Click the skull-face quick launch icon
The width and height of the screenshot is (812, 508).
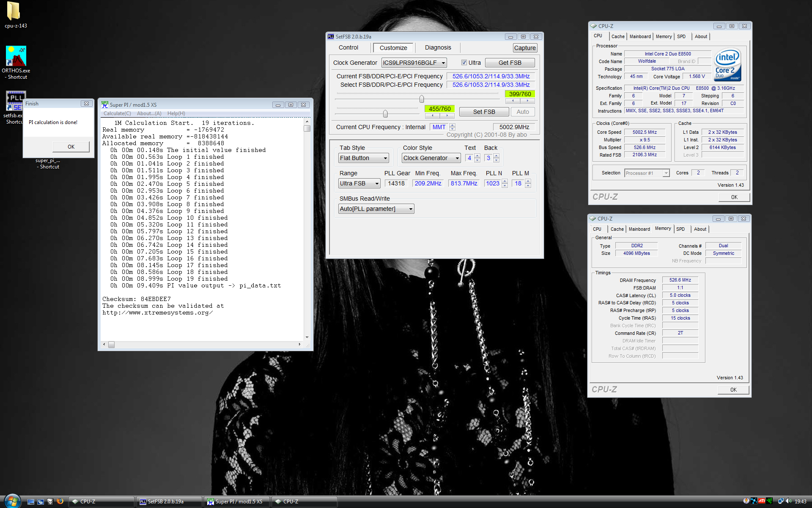(x=50, y=502)
